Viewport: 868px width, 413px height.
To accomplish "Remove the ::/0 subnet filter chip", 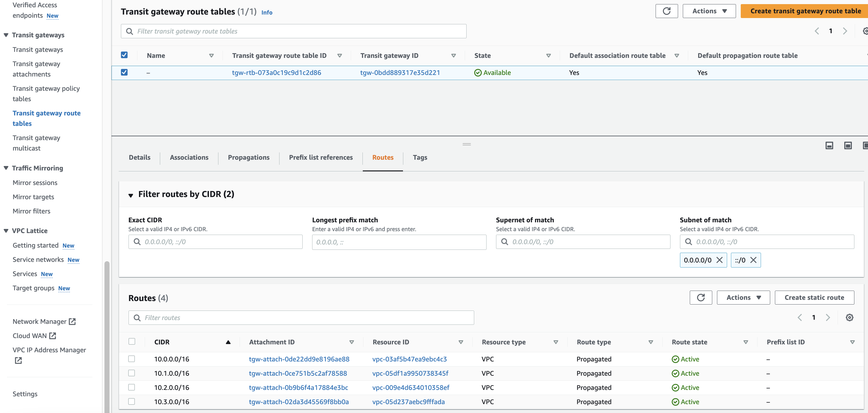I will tap(753, 260).
